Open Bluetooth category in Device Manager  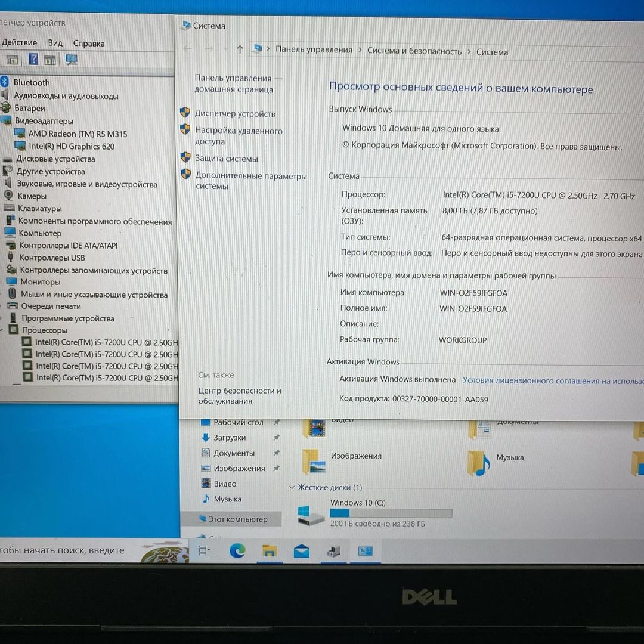click(x=31, y=82)
